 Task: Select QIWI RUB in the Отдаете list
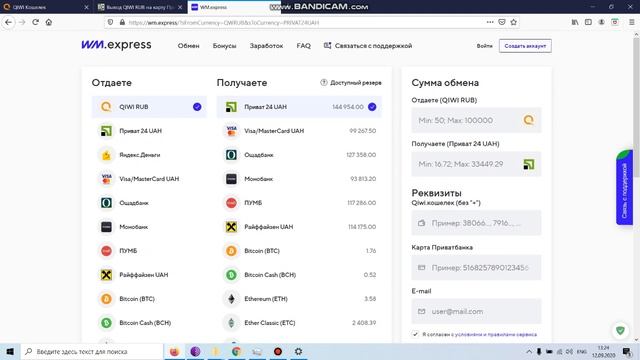(149, 107)
